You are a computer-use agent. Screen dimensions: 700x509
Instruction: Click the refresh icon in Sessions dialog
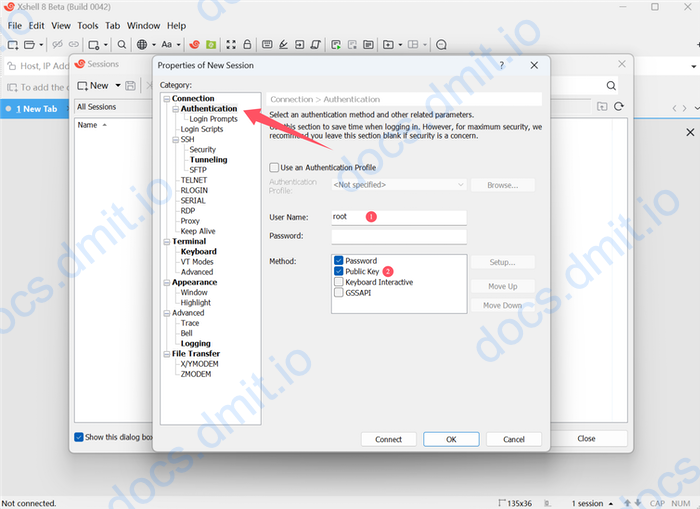619,107
